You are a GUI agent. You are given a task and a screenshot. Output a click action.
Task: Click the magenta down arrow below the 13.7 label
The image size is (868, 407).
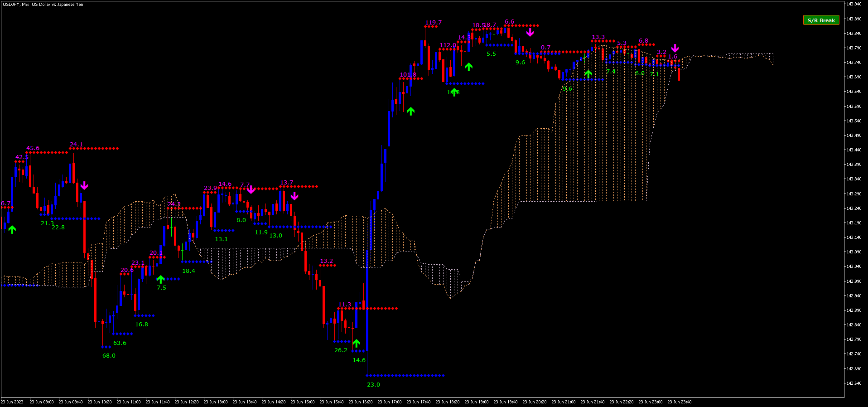click(x=294, y=196)
